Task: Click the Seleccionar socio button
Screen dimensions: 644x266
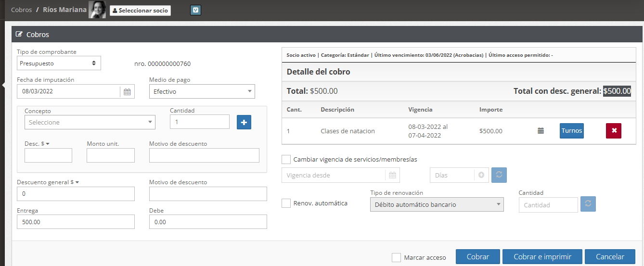Action: (140, 10)
